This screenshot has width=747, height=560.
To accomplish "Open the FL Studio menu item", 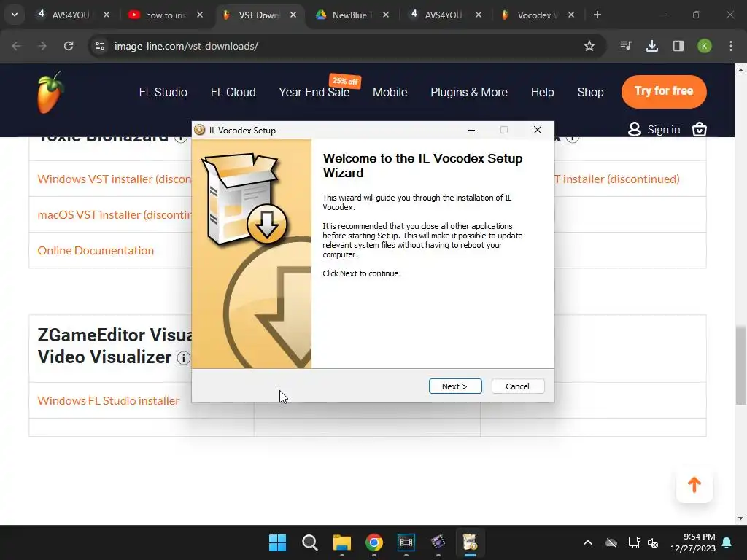I will pyautogui.click(x=163, y=92).
